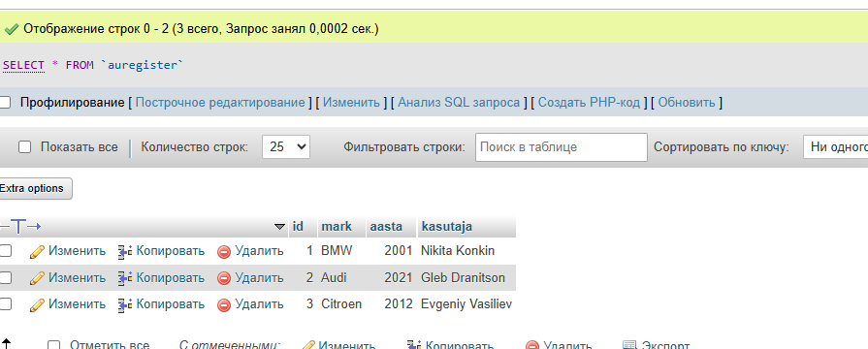Sort table by id column header
Viewport: 868px width, 349px height.
(298, 227)
